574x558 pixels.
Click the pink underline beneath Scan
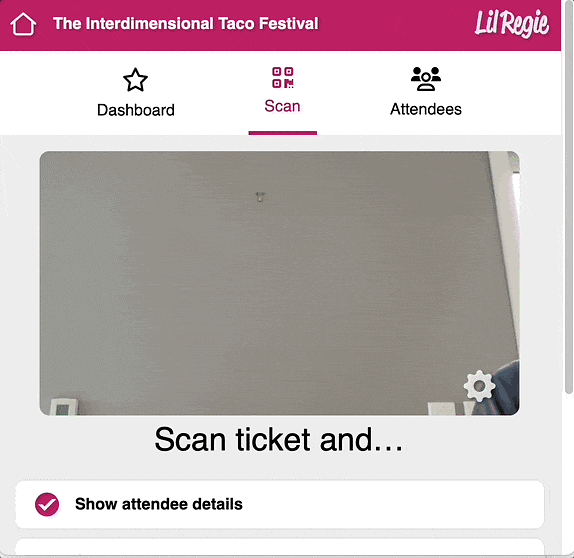[x=283, y=133]
